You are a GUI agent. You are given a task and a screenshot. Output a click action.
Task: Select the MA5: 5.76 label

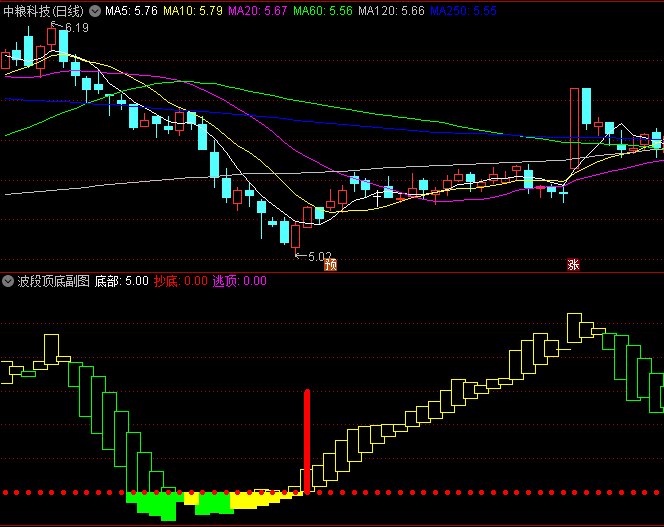tap(131, 11)
